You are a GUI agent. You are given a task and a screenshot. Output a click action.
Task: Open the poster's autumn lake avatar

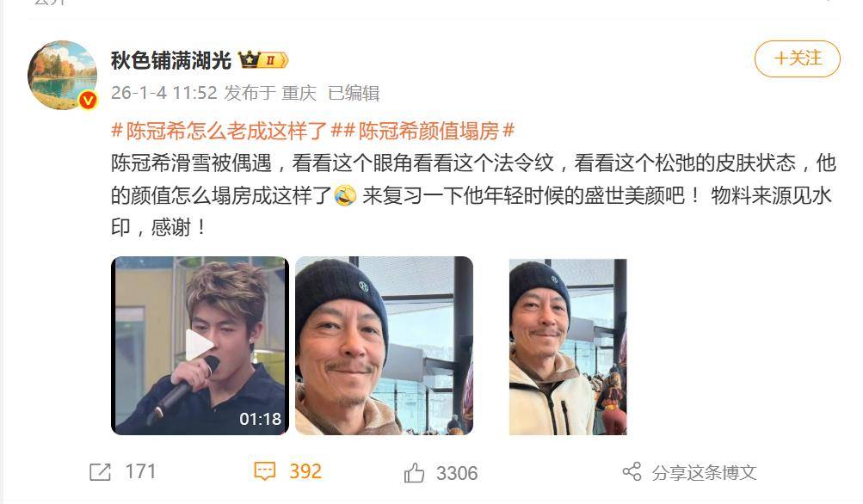click(62, 75)
